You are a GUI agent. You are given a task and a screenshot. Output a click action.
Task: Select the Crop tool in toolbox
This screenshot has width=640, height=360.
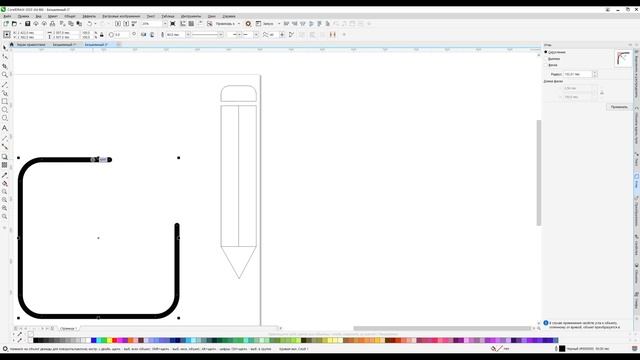[x=4, y=66]
